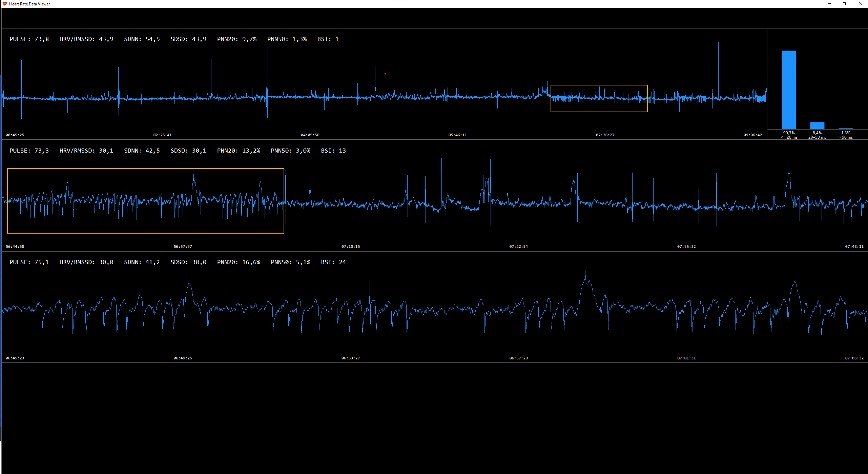
Task: Click the 09:06:42 end timestamp
Action: (752, 135)
